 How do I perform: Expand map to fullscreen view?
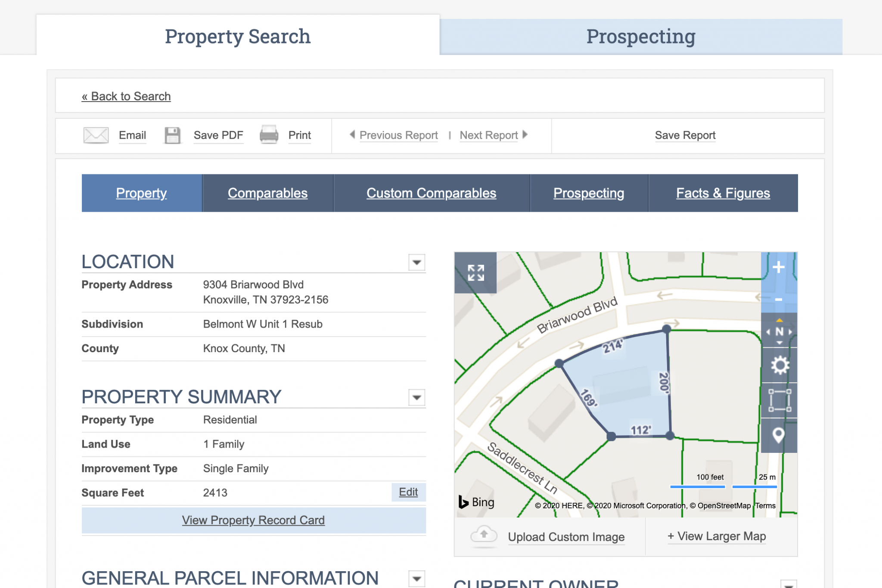click(476, 273)
